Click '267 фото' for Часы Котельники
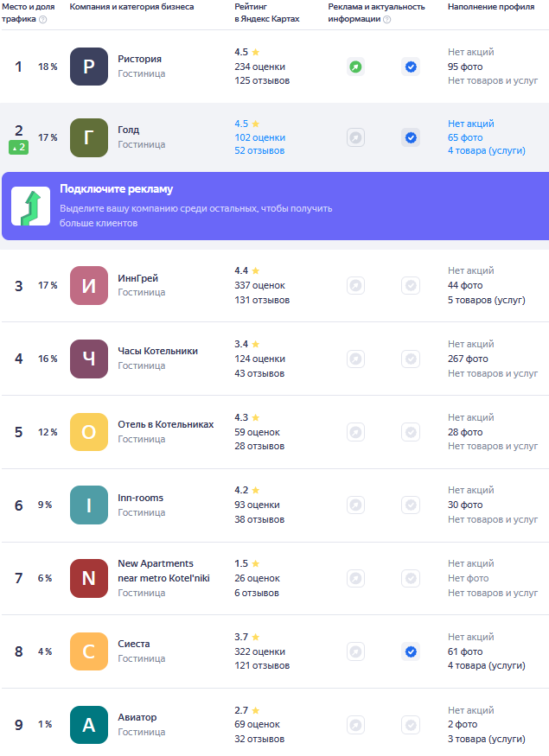The height and width of the screenshot is (756, 549). click(x=468, y=359)
